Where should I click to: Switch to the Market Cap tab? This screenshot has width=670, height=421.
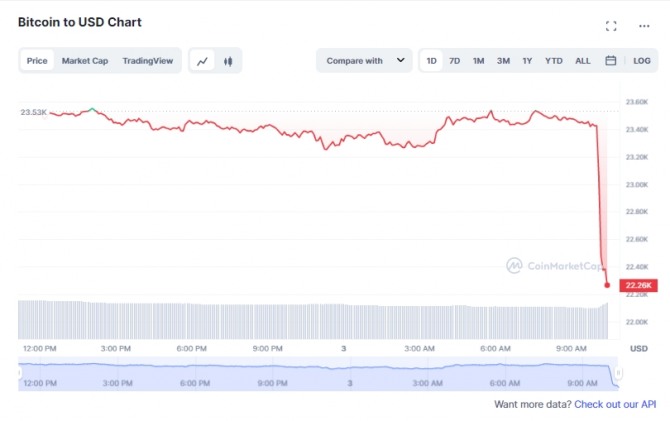[85, 61]
